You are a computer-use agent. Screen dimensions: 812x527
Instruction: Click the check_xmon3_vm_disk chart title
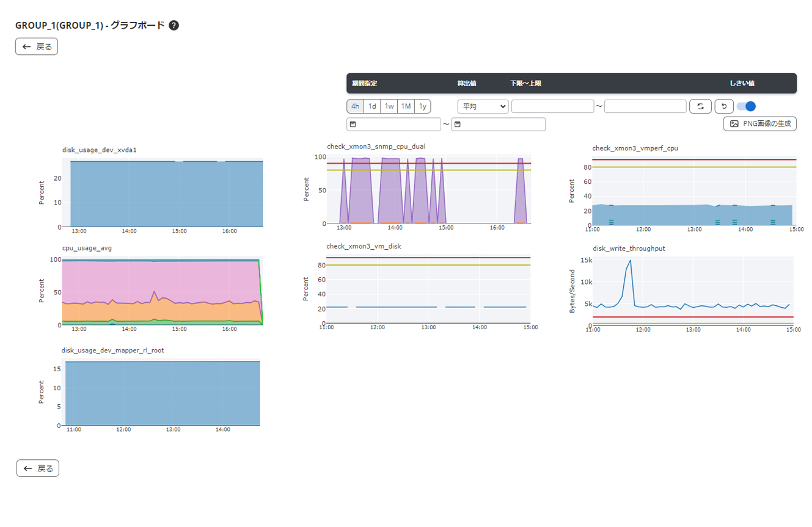point(364,246)
